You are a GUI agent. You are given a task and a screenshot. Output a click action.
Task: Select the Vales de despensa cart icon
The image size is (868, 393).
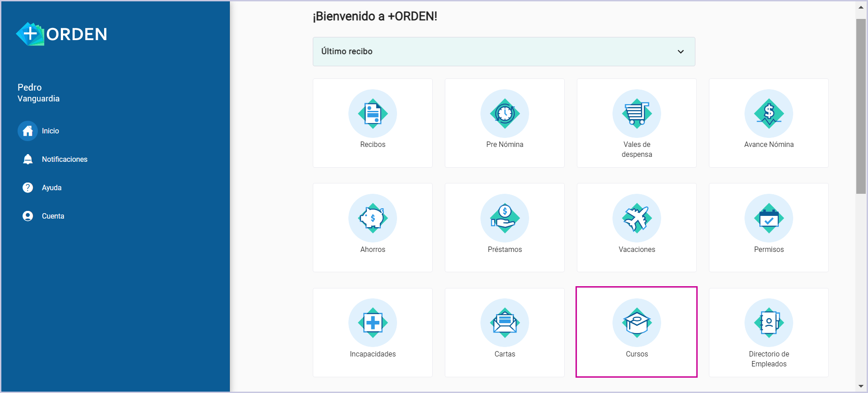click(x=636, y=114)
